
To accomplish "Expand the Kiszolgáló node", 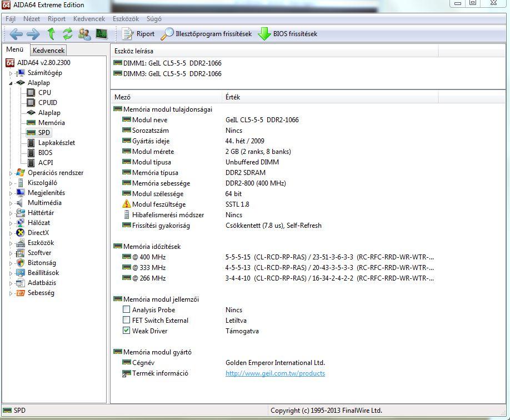I will pos(11,183).
